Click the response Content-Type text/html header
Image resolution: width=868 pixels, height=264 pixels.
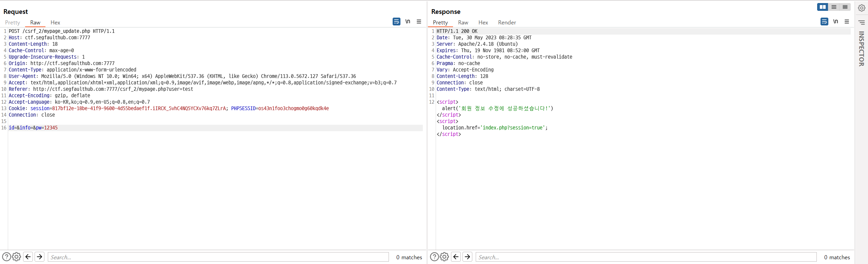(x=488, y=89)
